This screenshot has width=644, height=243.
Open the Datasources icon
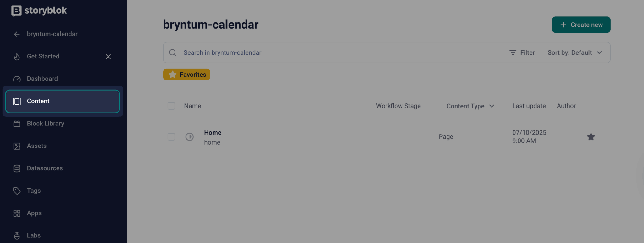click(17, 168)
